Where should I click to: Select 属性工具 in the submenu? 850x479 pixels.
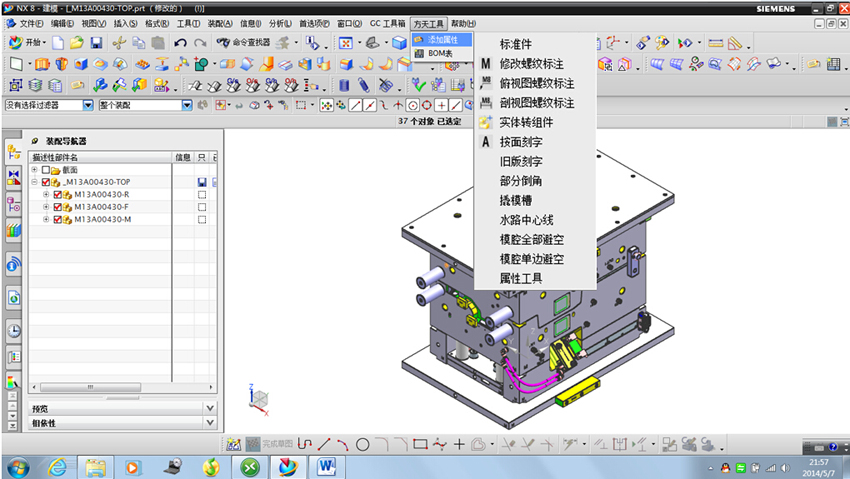click(520, 278)
